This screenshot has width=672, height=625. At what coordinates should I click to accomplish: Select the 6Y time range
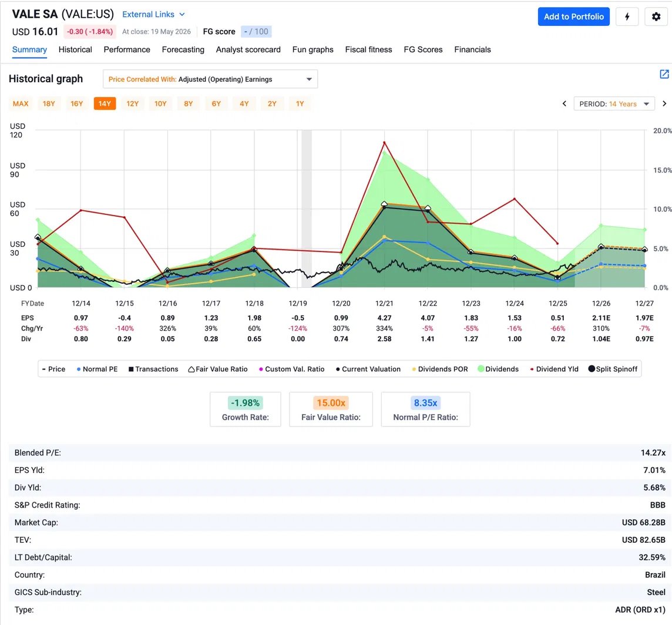click(x=216, y=104)
